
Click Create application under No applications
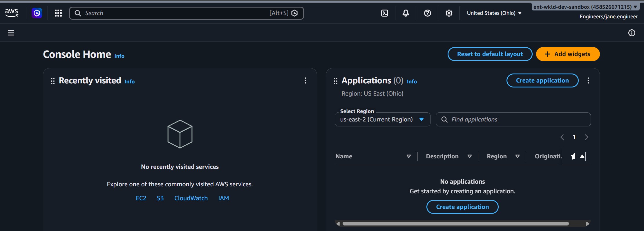pyautogui.click(x=462, y=207)
